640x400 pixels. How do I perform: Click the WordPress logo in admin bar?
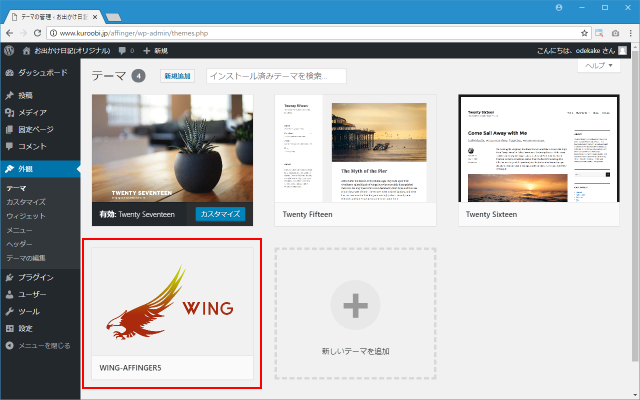9,51
